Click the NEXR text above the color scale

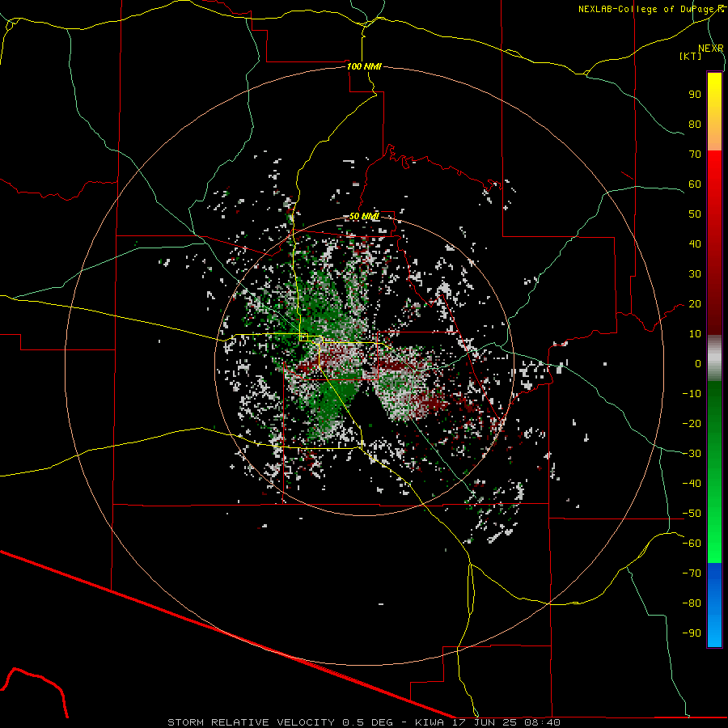(x=710, y=49)
